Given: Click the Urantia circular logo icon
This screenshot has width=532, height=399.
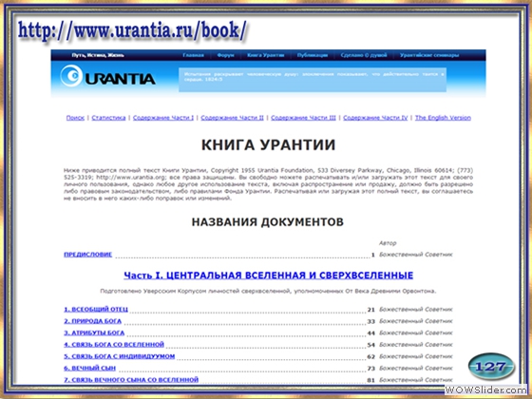Looking at the screenshot, I should [71, 75].
